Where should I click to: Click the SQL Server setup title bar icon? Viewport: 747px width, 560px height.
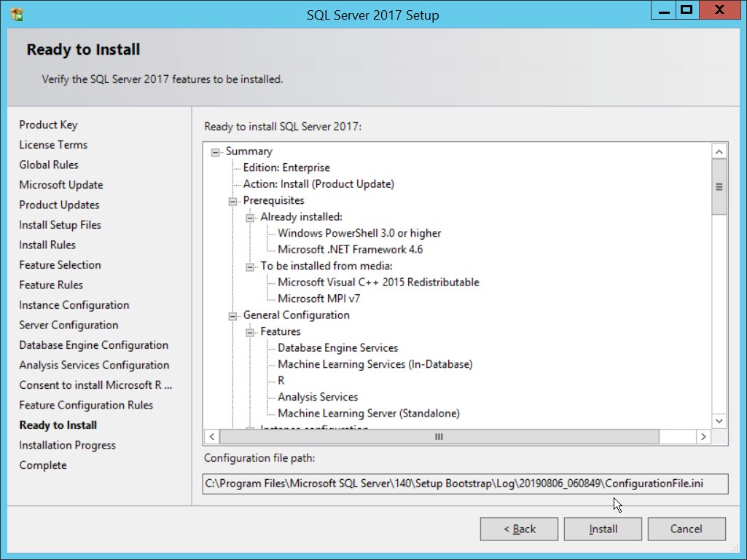pyautogui.click(x=17, y=14)
